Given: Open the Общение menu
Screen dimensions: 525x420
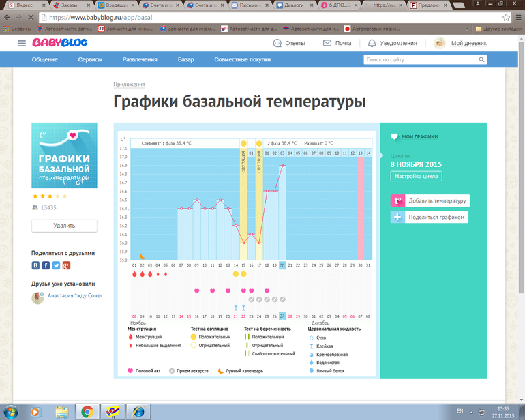Looking at the screenshot, I should [45, 60].
